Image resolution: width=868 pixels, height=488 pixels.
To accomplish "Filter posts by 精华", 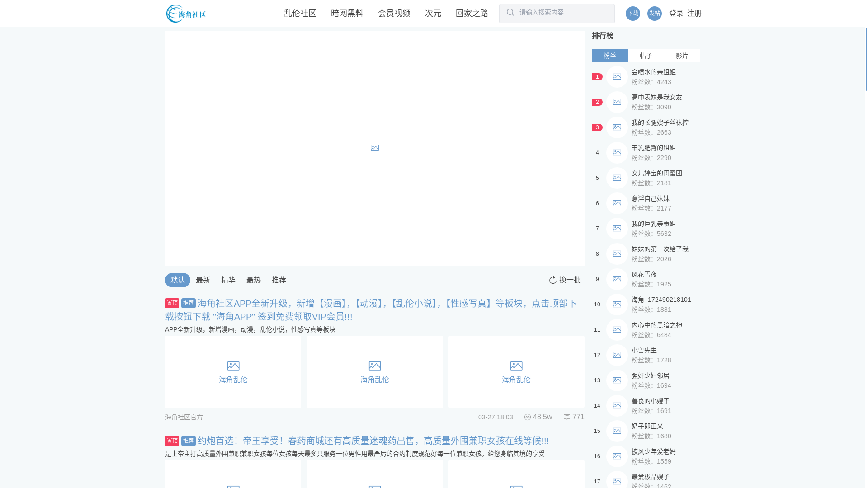I will click(x=228, y=280).
